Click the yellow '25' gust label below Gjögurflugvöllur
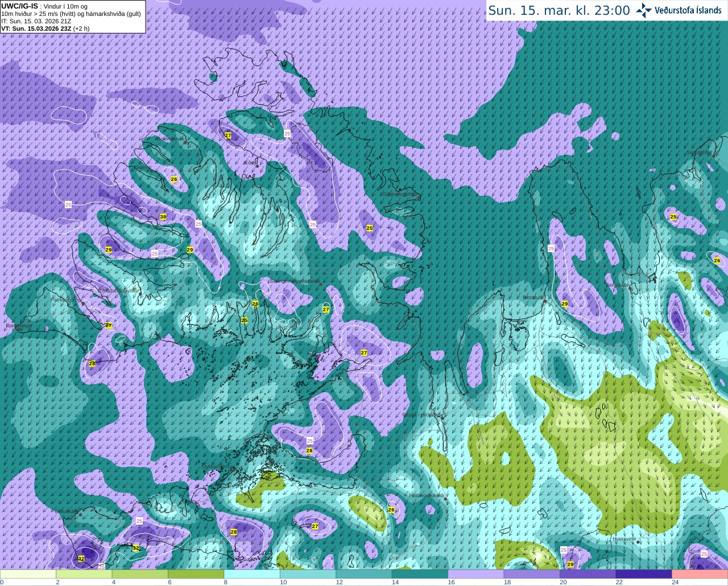This screenshot has width=728, height=586. pos(370,228)
